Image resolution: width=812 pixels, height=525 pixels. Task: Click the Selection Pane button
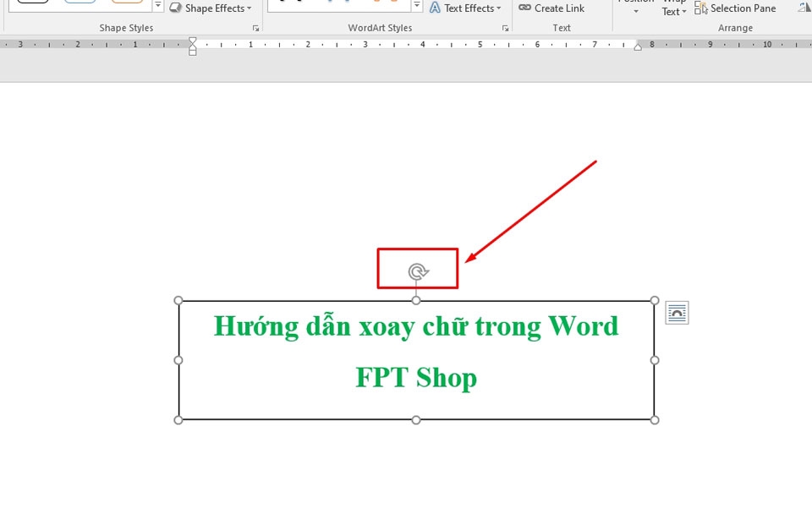735,8
